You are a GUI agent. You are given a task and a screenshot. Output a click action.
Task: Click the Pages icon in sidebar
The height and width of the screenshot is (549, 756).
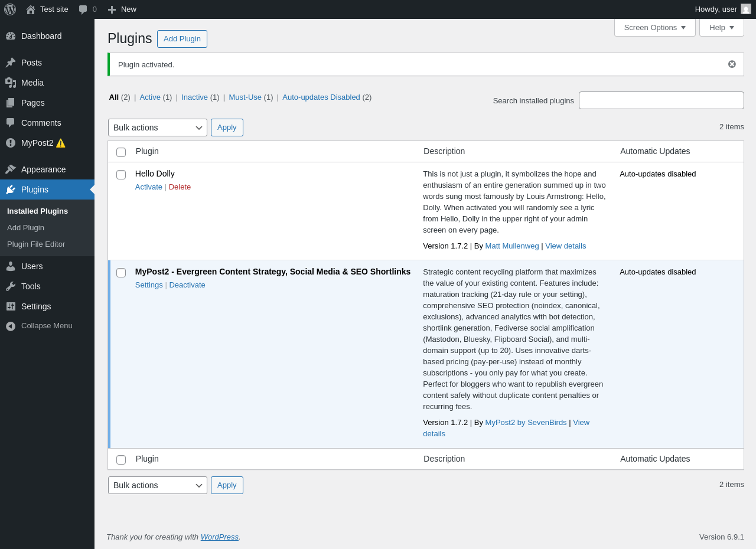pos(11,103)
